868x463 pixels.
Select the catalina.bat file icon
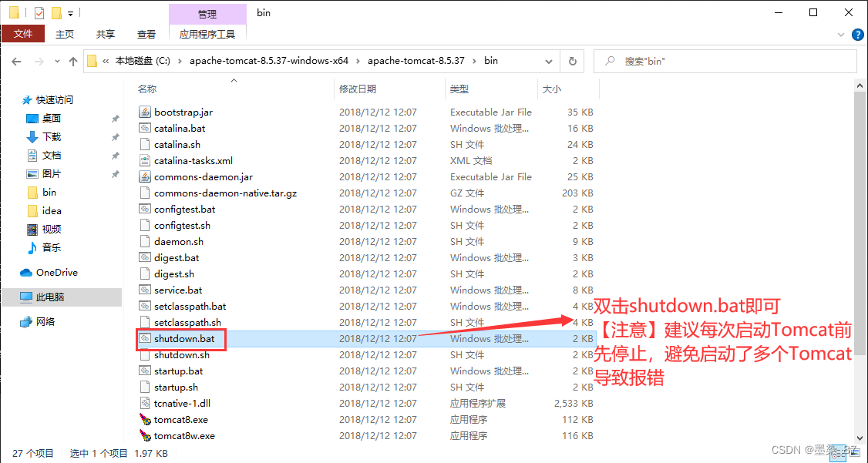click(x=144, y=128)
